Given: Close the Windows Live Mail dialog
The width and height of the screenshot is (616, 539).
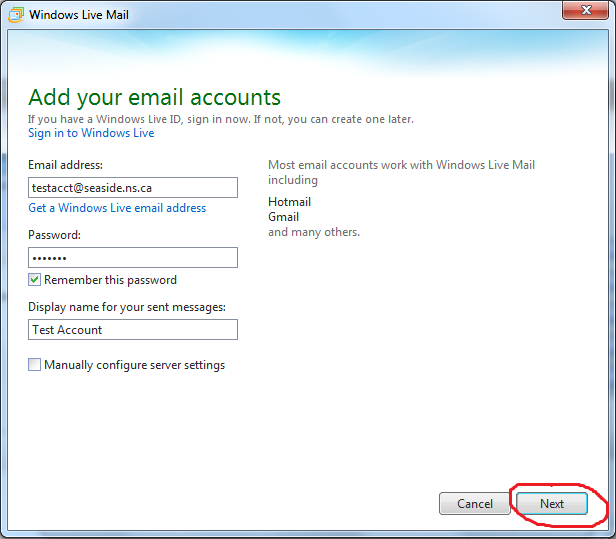Looking at the screenshot, I should pos(585,10).
